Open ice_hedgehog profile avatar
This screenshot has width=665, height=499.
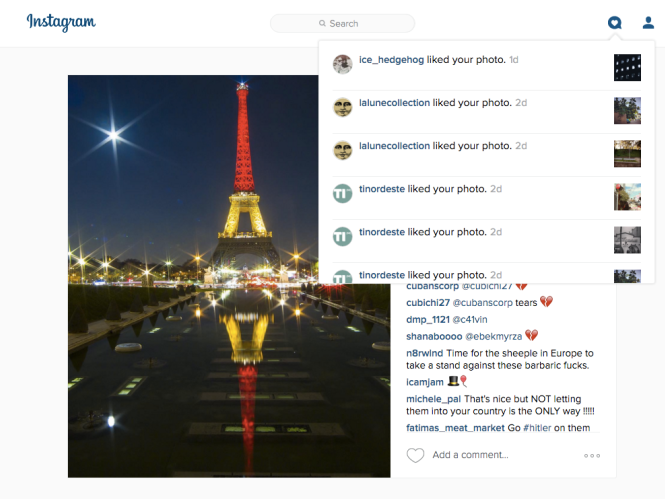[x=342, y=64]
